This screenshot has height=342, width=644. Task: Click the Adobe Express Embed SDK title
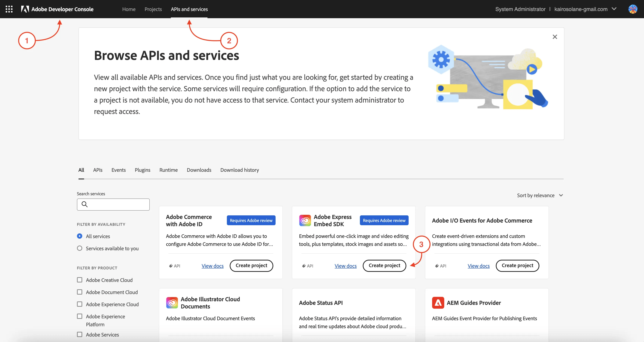[332, 220]
